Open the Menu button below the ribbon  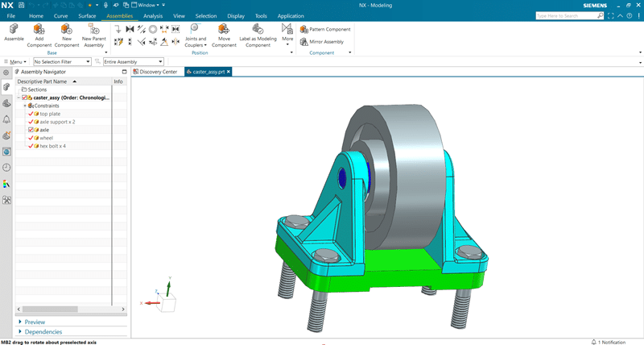pyautogui.click(x=16, y=61)
